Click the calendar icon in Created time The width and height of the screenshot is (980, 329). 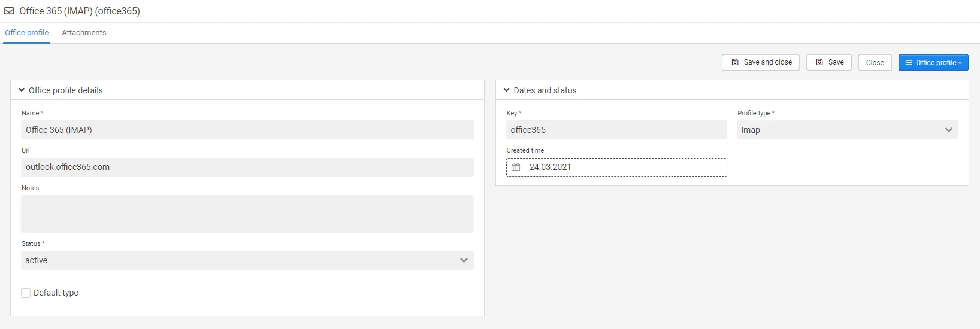point(516,167)
